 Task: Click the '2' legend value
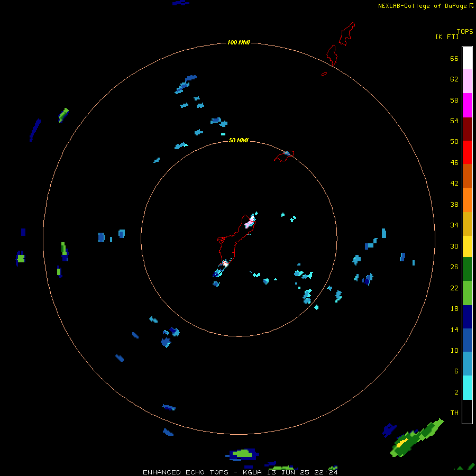click(x=456, y=392)
